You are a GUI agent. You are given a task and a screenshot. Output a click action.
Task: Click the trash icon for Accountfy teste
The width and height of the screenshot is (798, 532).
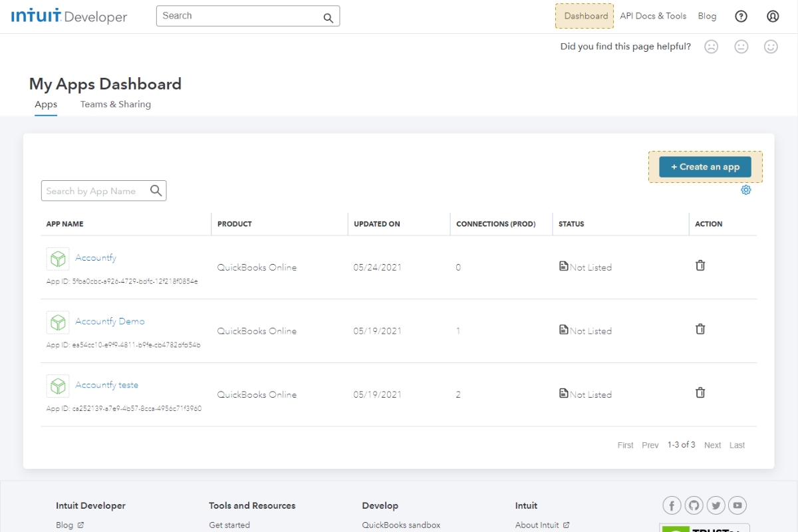pos(700,392)
